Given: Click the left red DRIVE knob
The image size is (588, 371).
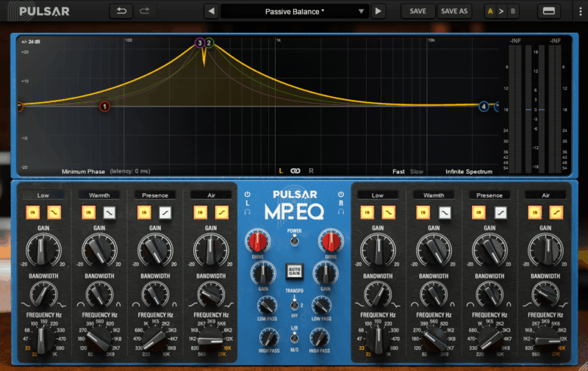Looking at the screenshot, I should coord(257,240).
